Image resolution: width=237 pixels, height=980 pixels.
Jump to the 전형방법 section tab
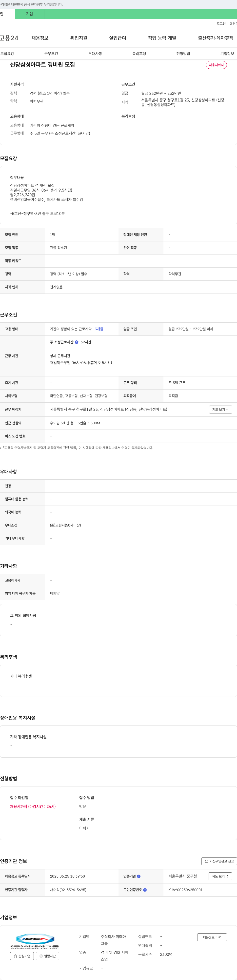[x=183, y=54]
